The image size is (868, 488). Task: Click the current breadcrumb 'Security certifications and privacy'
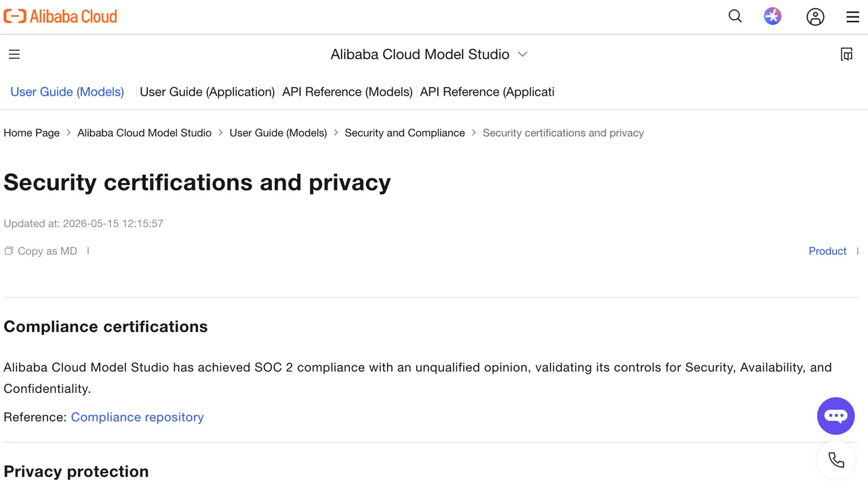pos(563,133)
